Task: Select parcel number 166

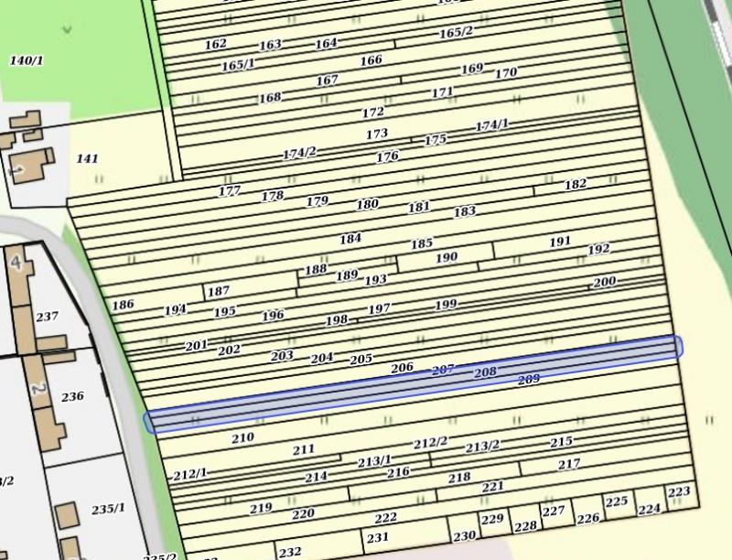Action: coord(371,60)
